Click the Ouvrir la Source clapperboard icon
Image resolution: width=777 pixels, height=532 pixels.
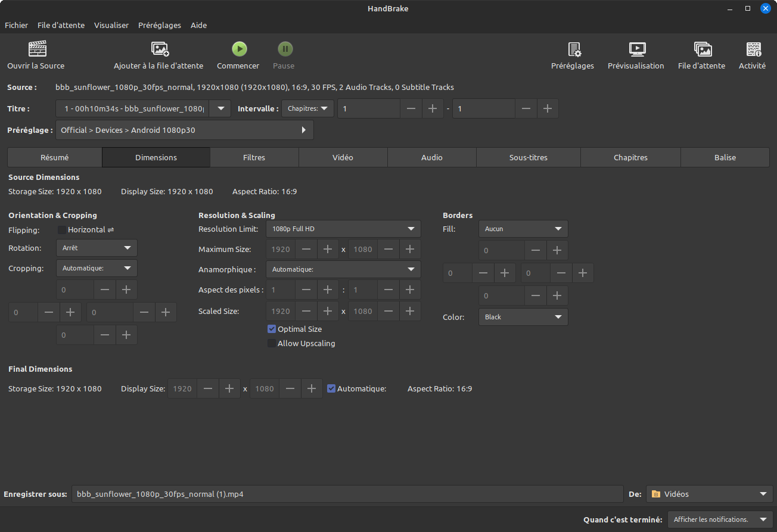coord(37,49)
